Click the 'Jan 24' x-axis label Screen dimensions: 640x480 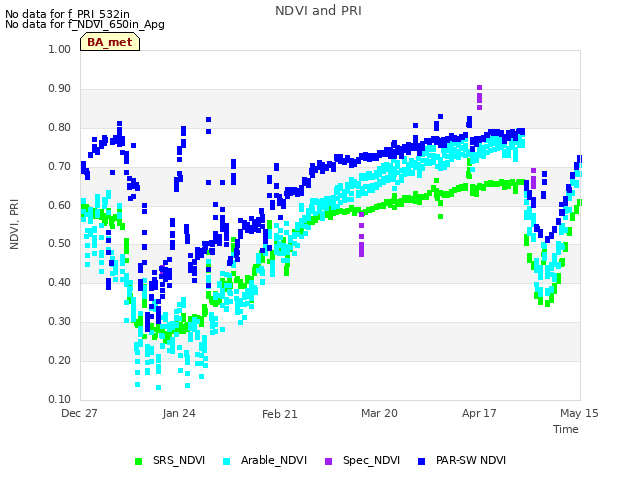pos(179,413)
